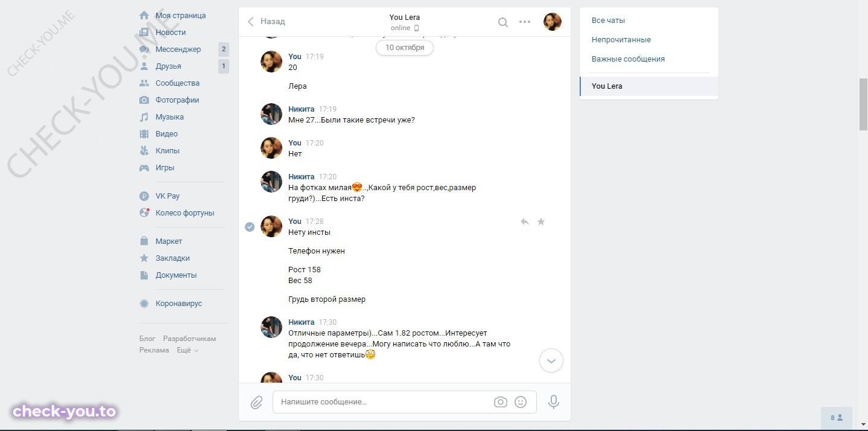The image size is (868, 431).
Task: Click the Фотографии camera icon
Action: [144, 100]
